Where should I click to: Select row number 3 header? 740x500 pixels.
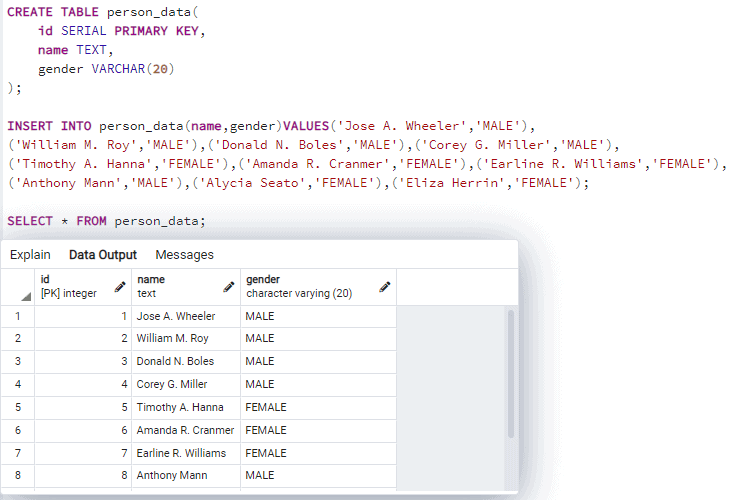17,362
